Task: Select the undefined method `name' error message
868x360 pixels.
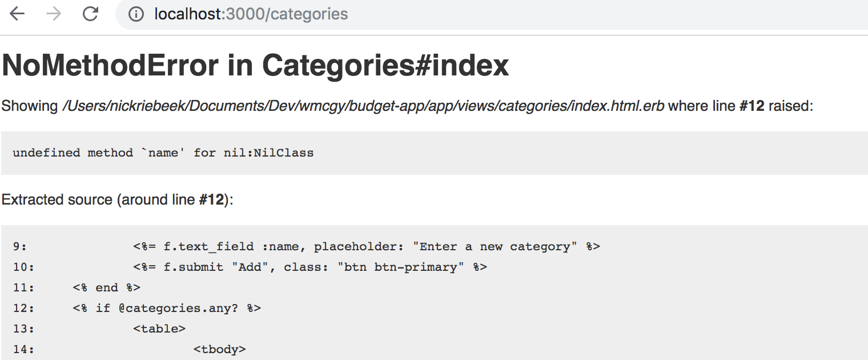Action: coord(163,153)
